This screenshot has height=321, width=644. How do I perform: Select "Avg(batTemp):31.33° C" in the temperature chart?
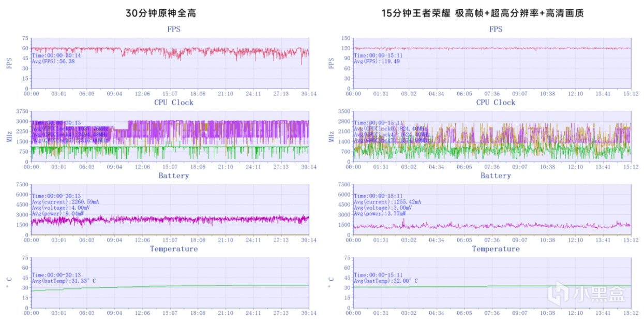pyautogui.click(x=64, y=281)
